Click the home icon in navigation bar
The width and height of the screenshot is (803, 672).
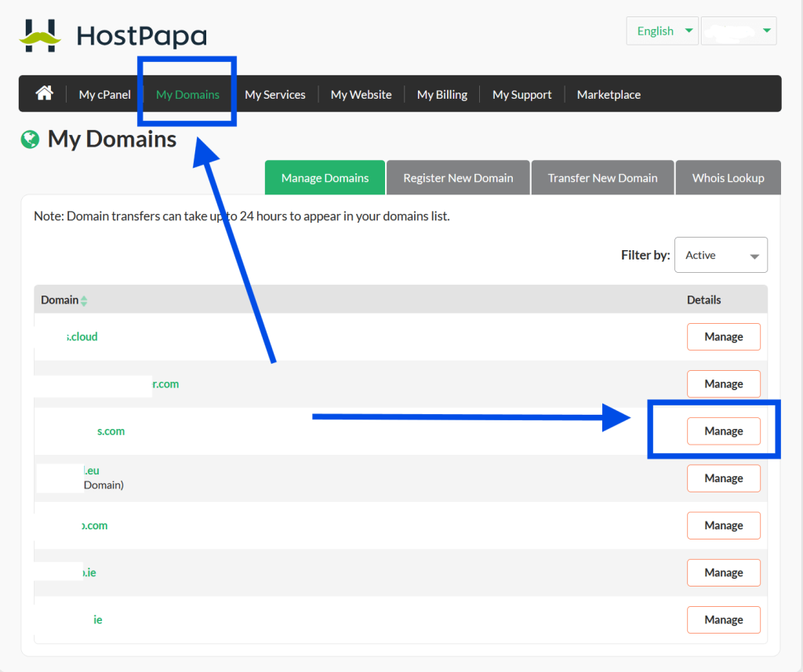pyautogui.click(x=44, y=93)
